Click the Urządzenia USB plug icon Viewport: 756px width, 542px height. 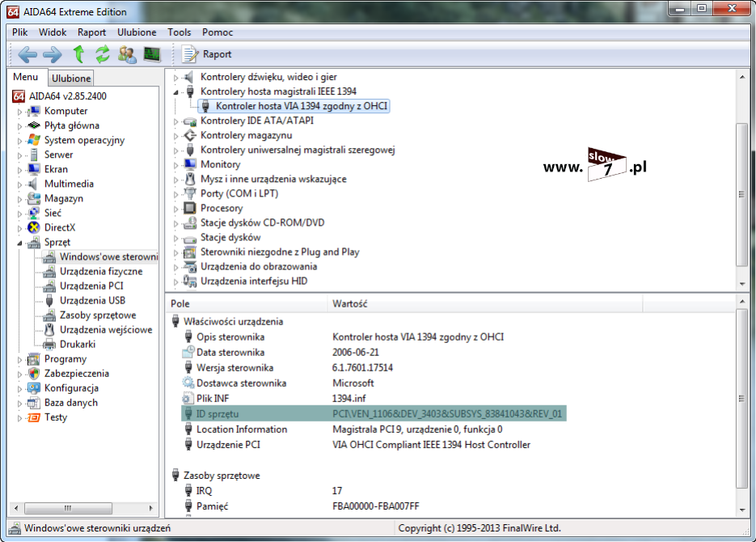coord(49,301)
